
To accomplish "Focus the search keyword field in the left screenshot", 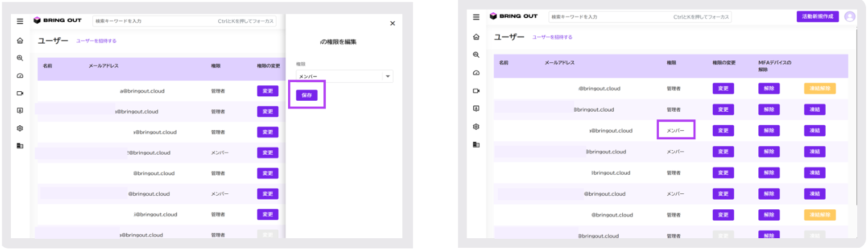I will [x=185, y=21].
